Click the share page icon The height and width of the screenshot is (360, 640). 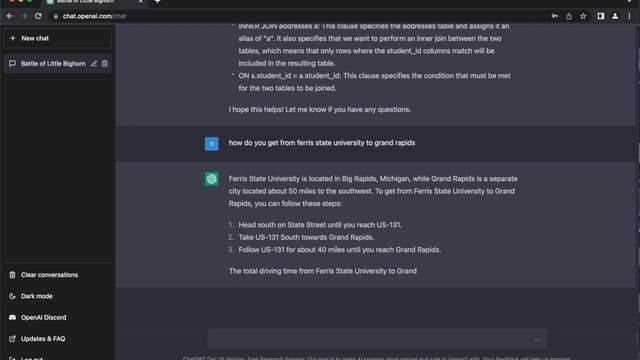point(569,16)
